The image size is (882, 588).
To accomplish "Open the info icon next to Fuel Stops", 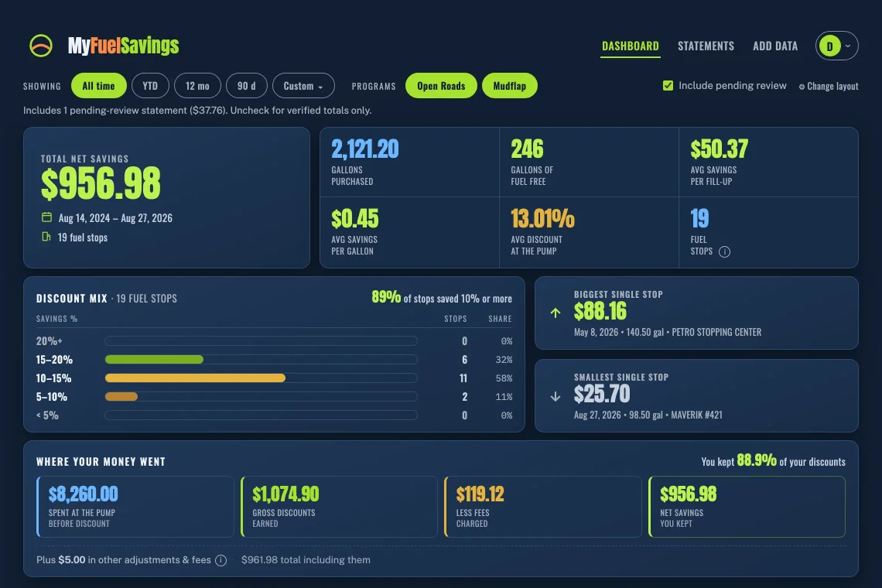I will click(724, 251).
